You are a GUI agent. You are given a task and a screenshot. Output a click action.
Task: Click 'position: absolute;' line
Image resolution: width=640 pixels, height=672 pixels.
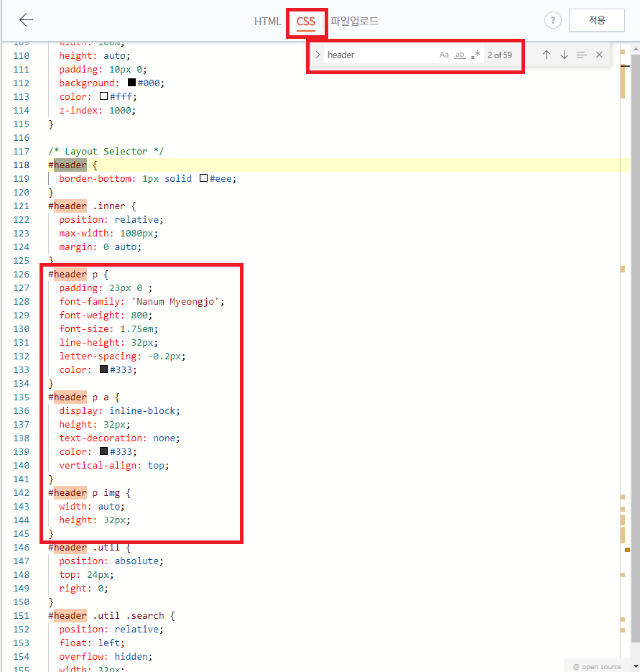coord(111,561)
